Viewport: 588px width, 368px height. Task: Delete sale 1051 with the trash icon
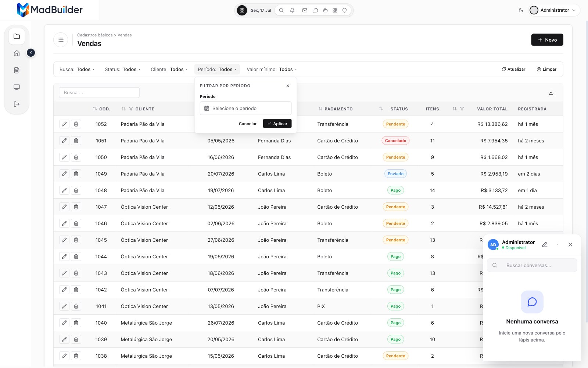pyautogui.click(x=76, y=141)
